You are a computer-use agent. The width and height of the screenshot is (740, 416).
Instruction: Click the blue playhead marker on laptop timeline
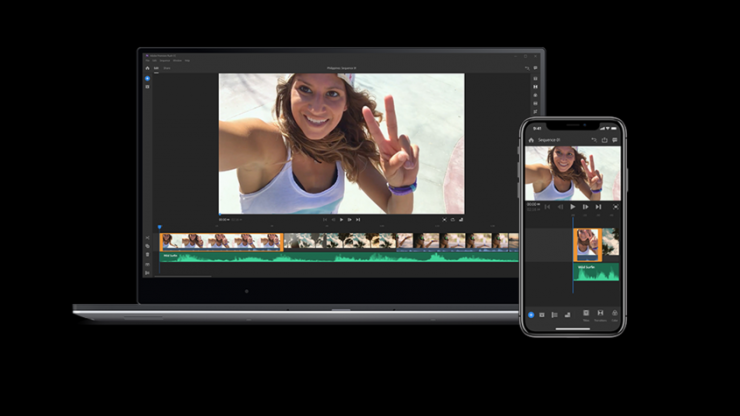159,228
